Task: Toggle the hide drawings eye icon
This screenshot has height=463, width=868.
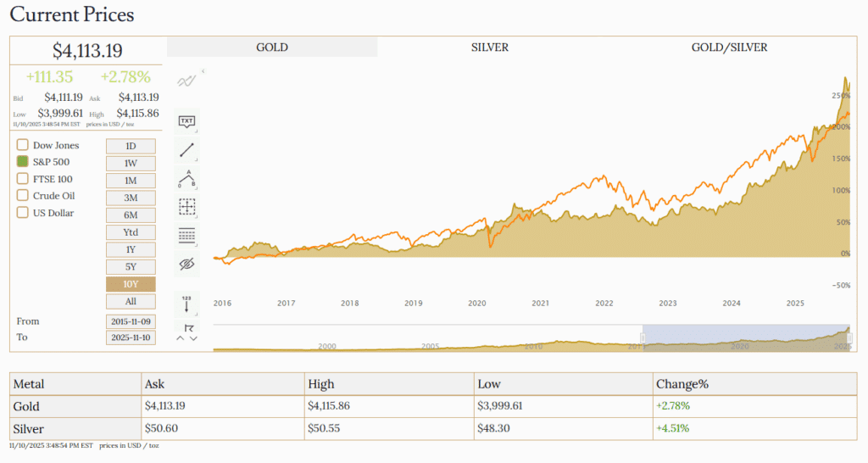Action: [x=186, y=264]
